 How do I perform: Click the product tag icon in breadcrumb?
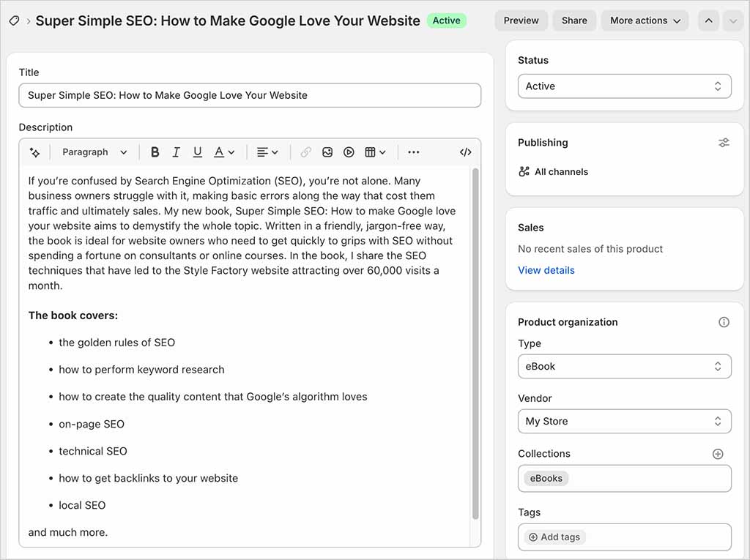coord(15,20)
